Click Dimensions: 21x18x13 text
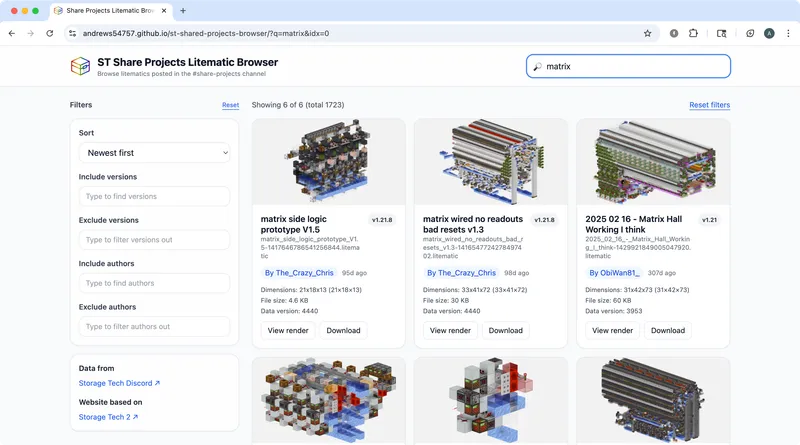This screenshot has height=445, width=800. click(x=311, y=289)
